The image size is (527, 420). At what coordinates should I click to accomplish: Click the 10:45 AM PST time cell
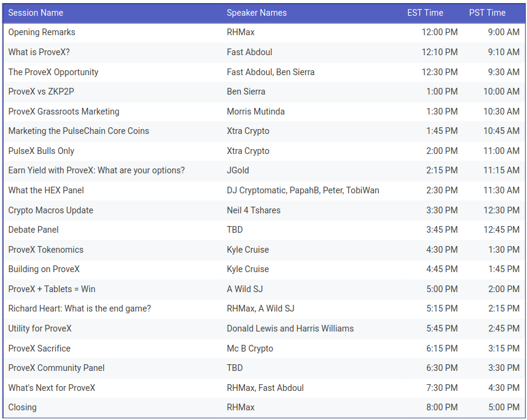click(x=502, y=131)
